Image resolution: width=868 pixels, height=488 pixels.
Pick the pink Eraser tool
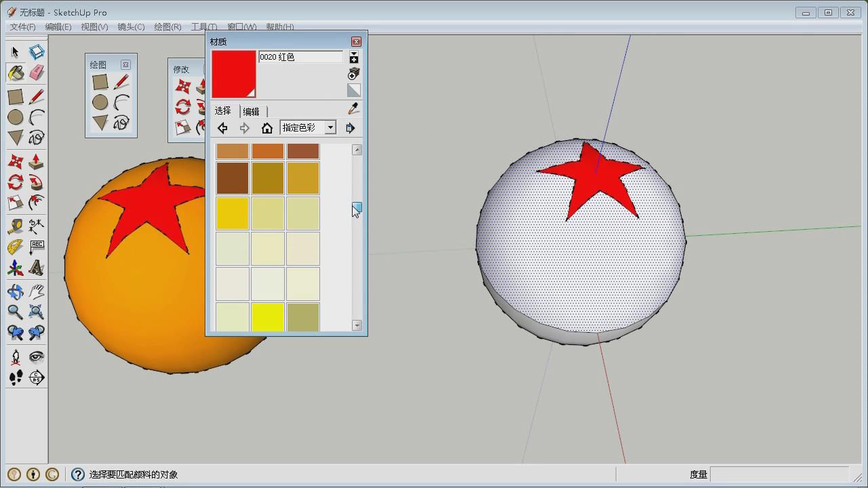point(37,73)
